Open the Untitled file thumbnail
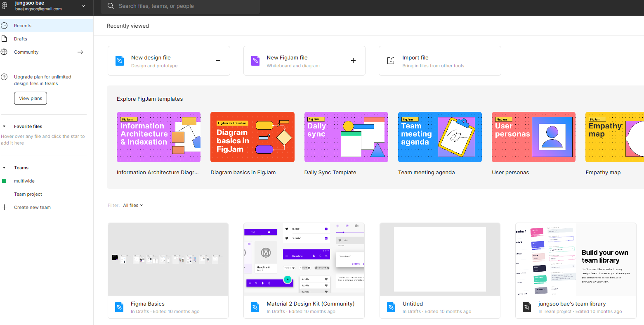Viewport: 644px width, 325px height. point(440,259)
